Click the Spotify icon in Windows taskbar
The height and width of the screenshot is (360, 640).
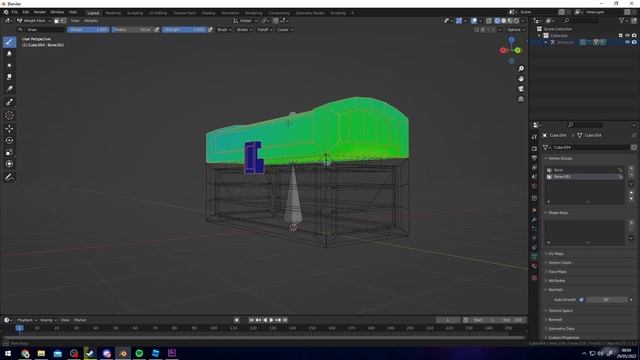click(x=139, y=353)
